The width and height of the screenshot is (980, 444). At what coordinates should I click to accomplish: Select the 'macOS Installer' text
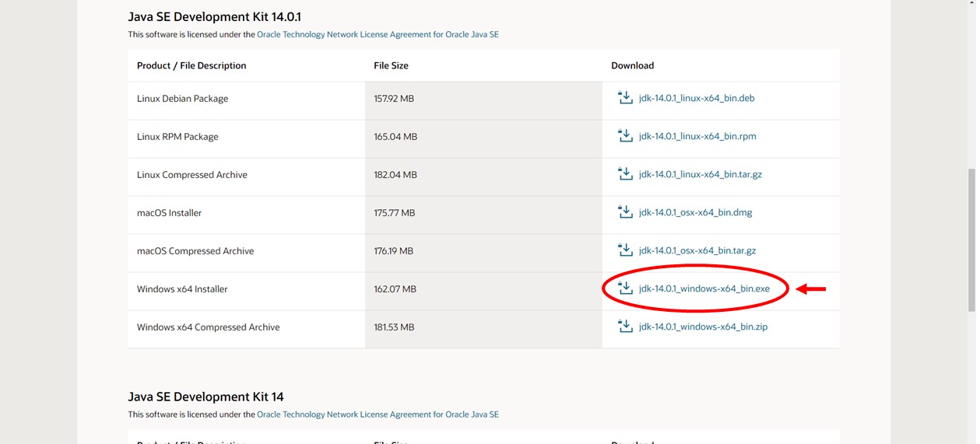pos(169,213)
